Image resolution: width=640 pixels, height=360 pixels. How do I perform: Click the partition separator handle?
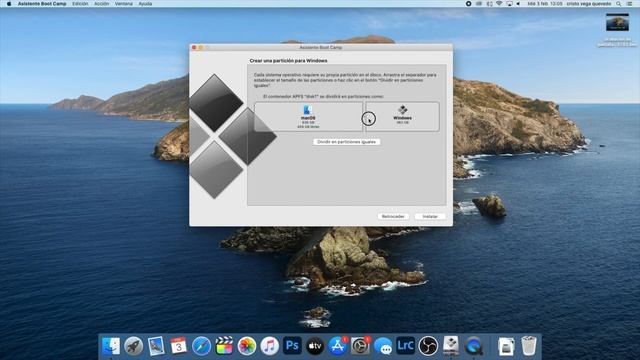(364, 117)
